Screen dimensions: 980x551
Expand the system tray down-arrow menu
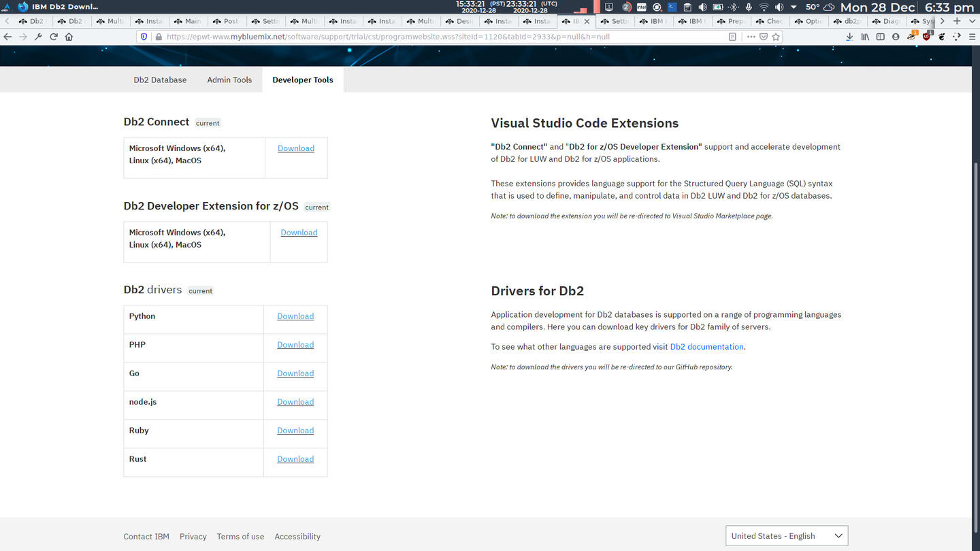pyautogui.click(x=794, y=7)
